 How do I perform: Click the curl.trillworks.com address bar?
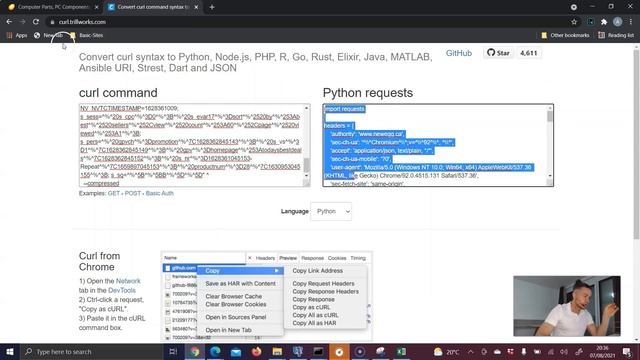point(306,22)
